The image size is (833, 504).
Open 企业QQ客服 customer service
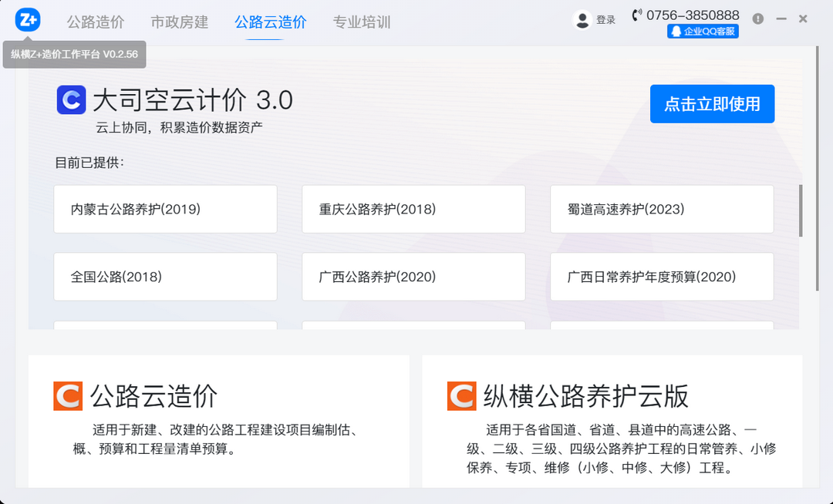click(x=702, y=31)
